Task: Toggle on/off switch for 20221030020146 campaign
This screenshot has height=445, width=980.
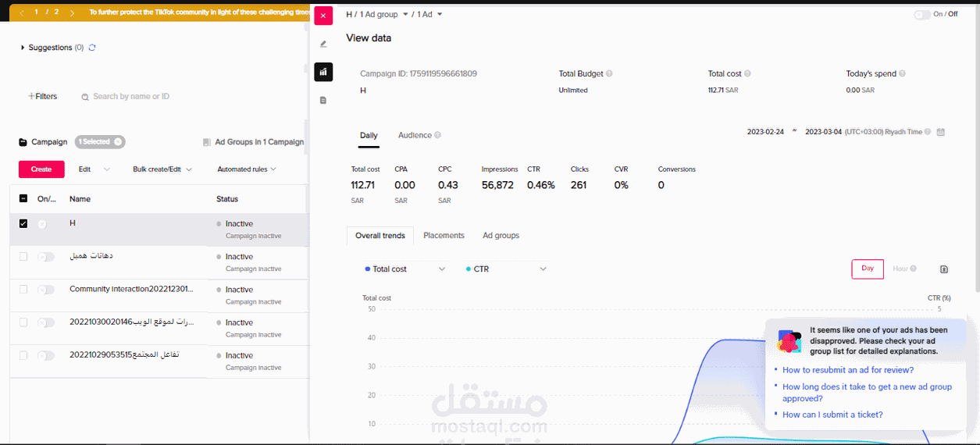Action: (45, 322)
